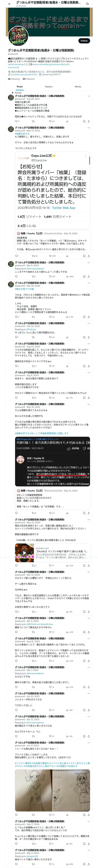98x868 pixels.
Task: View analytics for the 126K views tweet
Action: click(70, 276)
